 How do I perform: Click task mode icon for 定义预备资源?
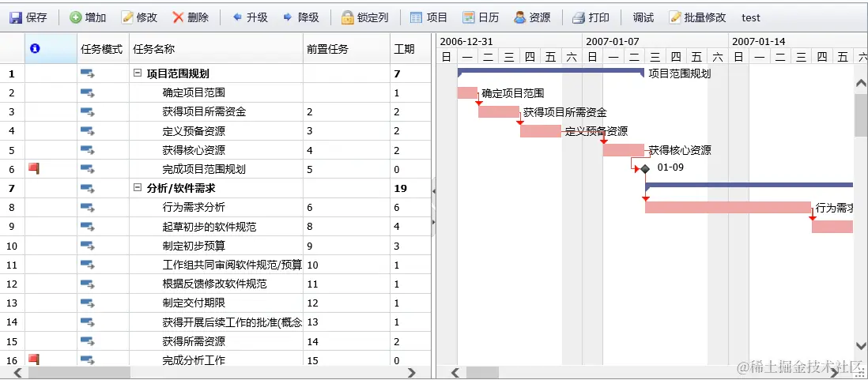pyautogui.click(x=88, y=131)
